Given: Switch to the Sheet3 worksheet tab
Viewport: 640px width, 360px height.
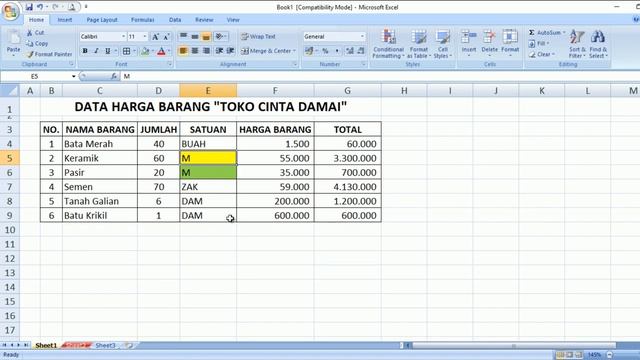Looking at the screenshot, I should 105,345.
